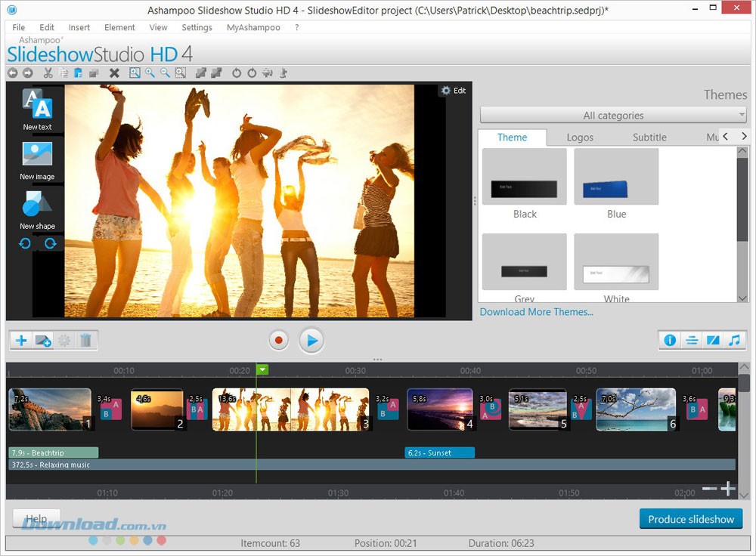Click the New shape tool icon
756x556 pixels.
pyautogui.click(x=36, y=205)
